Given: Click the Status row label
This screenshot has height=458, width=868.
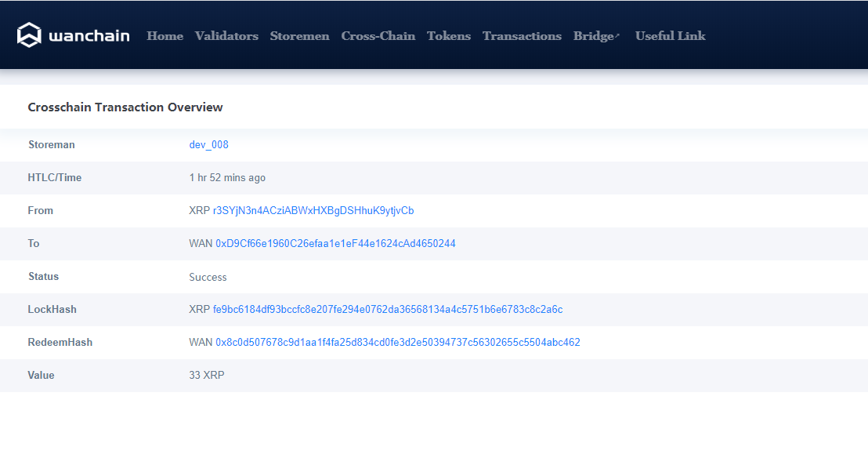Looking at the screenshot, I should tap(43, 277).
